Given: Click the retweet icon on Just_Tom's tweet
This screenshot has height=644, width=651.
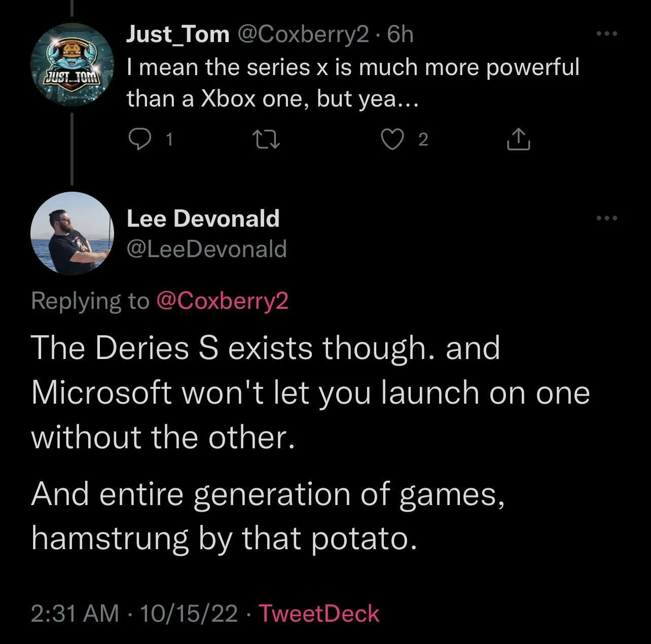Looking at the screenshot, I should coord(266,139).
